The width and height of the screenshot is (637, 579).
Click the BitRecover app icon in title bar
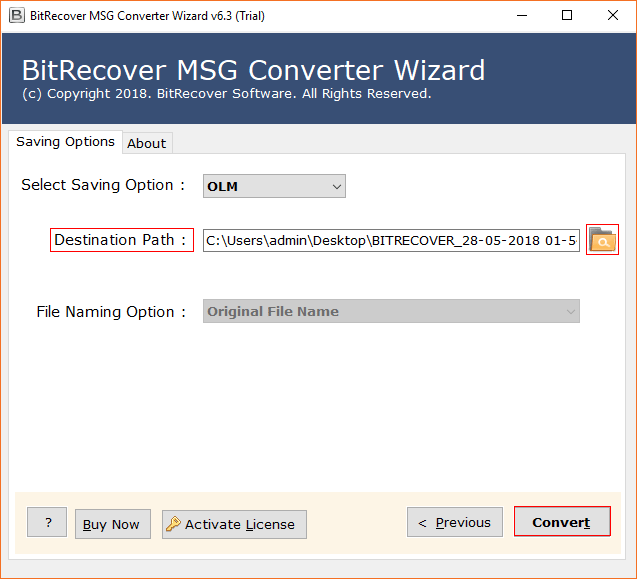tap(17, 15)
